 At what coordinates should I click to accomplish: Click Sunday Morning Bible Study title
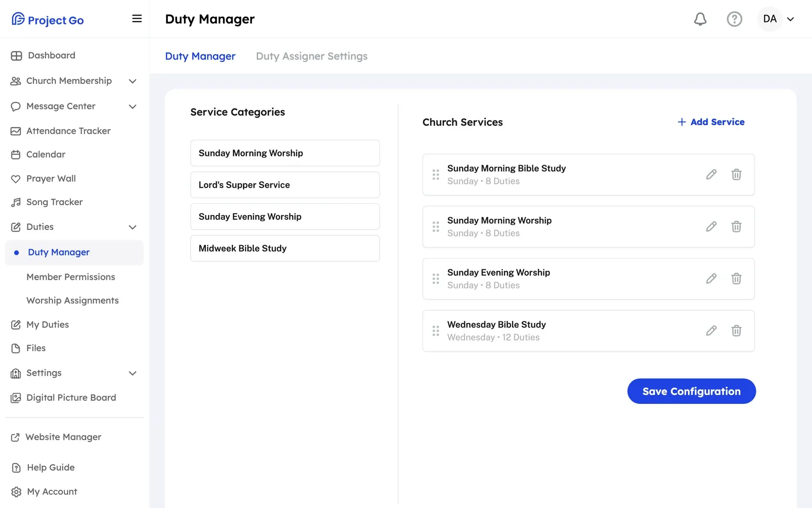(507, 169)
